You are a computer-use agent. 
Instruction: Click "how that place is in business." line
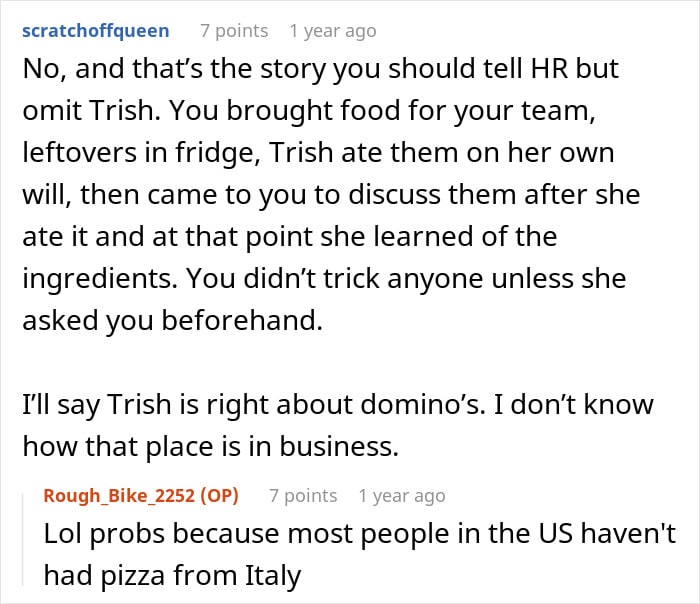point(210,446)
